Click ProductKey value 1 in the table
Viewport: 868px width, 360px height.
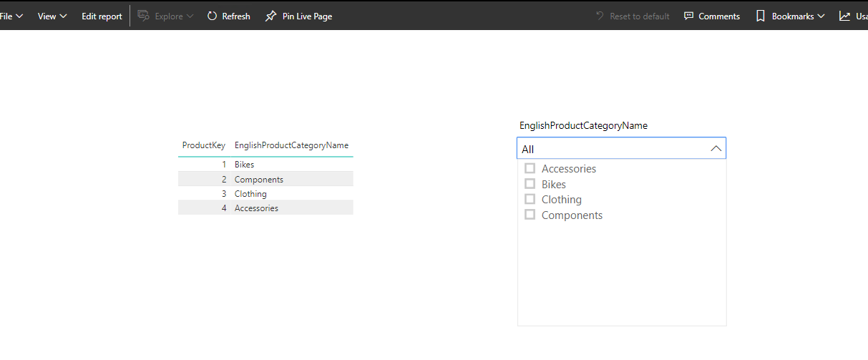(224, 165)
